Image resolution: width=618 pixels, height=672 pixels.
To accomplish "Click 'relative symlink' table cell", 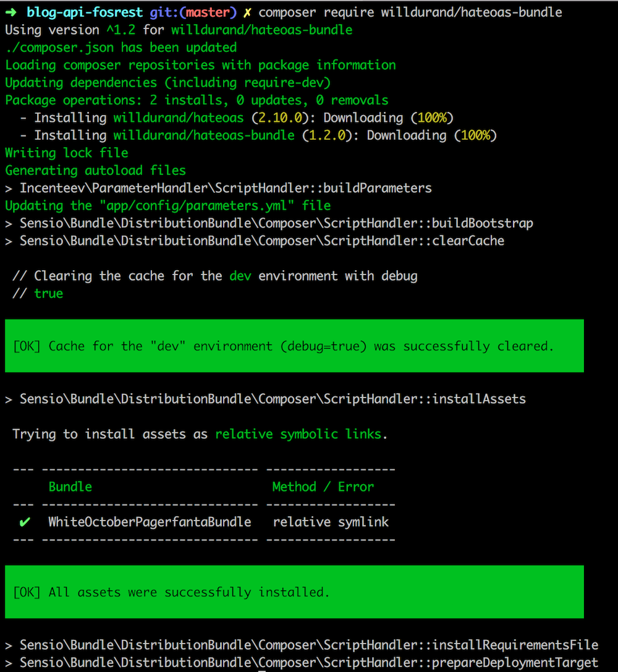I will point(331,522).
